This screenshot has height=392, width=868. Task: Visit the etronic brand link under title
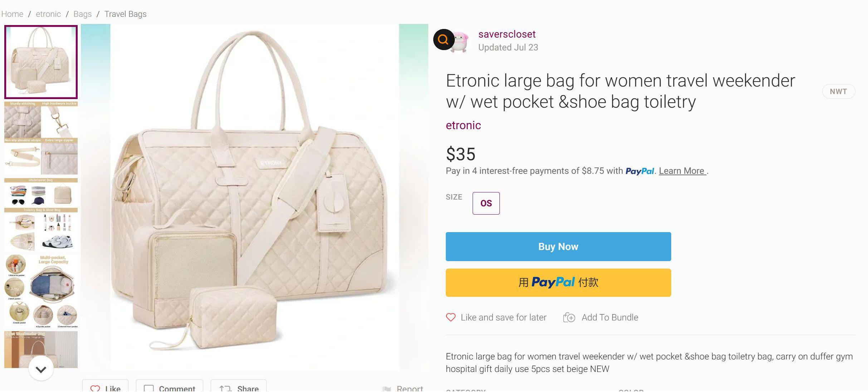pyautogui.click(x=463, y=125)
